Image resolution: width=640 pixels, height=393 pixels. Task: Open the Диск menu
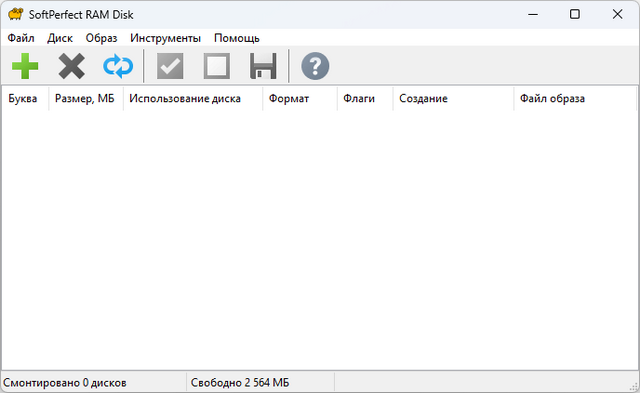tap(60, 38)
